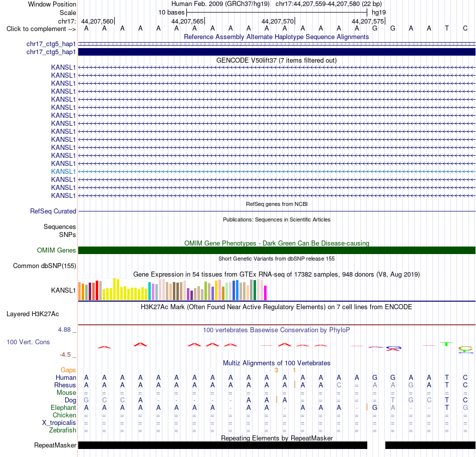This screenshot has height=457, width=476.
Task: Click the 'Click to complement -->' label
Action: [x=41, y=29]
